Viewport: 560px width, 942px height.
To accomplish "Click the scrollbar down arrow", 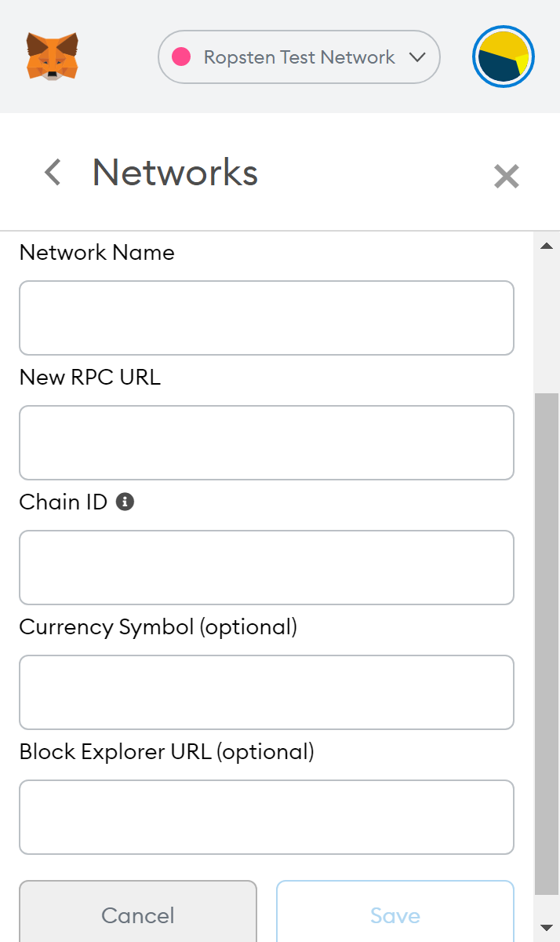I will pyautogui.click(x=547, y=928).
